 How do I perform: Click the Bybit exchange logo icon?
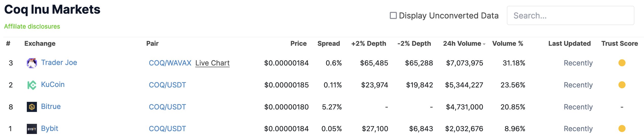[32, 129]
